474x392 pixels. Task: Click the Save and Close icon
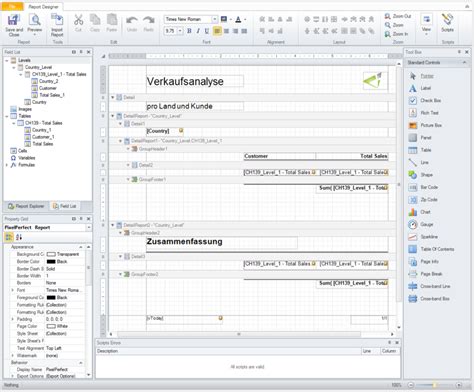pyautogui.click(x=14, y=21)
